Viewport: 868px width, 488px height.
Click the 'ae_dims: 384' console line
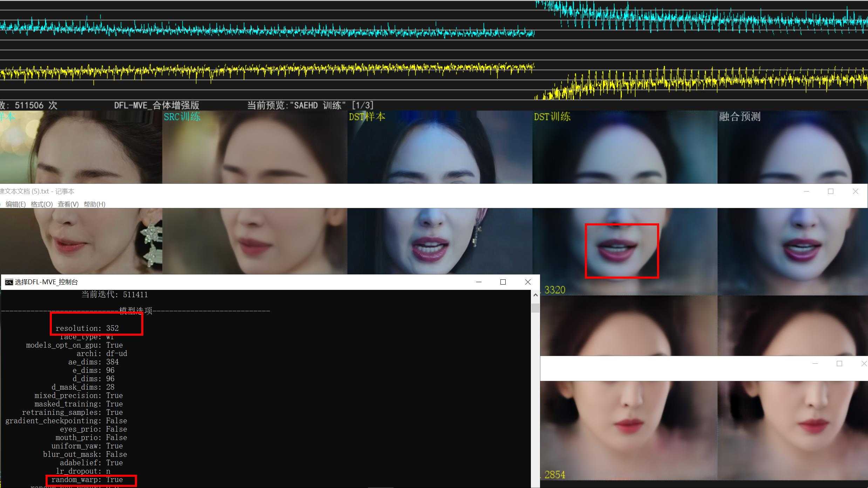click(x=93, y=362)
